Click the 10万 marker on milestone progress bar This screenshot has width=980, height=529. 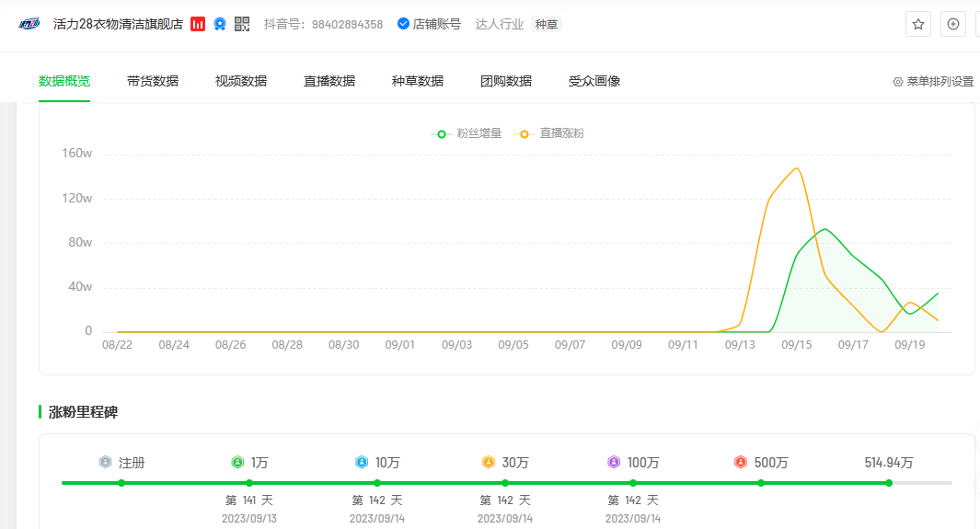(377, 483)
